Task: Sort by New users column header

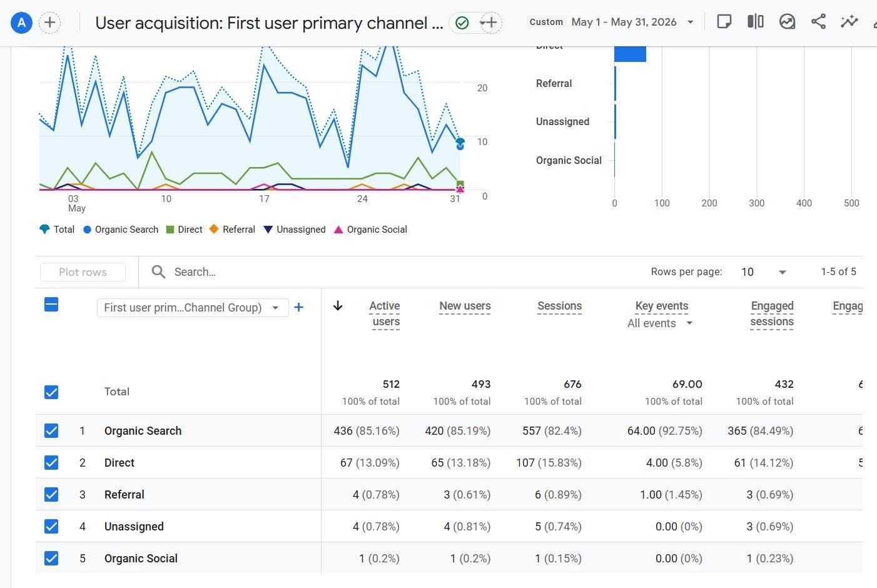Action: click(465, 306)
